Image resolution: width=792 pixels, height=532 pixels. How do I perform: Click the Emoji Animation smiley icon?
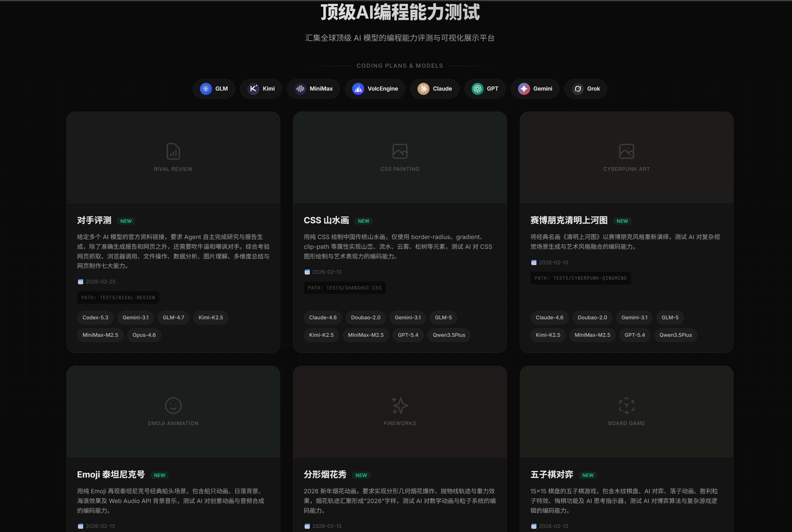pyautogui.click(x=173, y=405)
